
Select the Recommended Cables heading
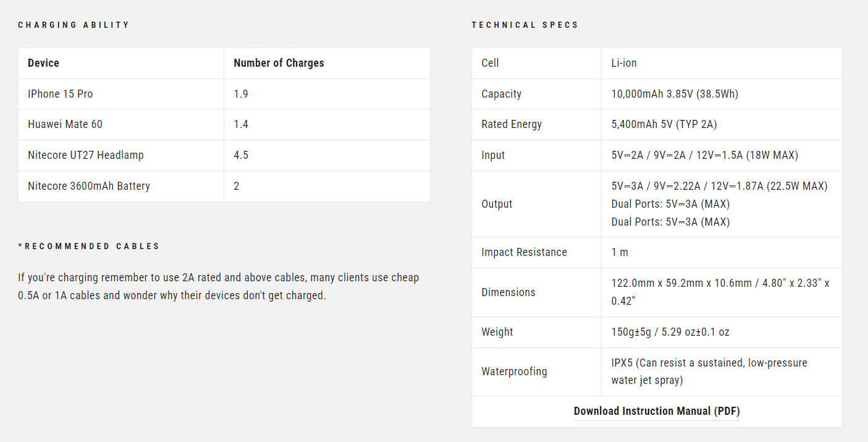pos(89,246)
